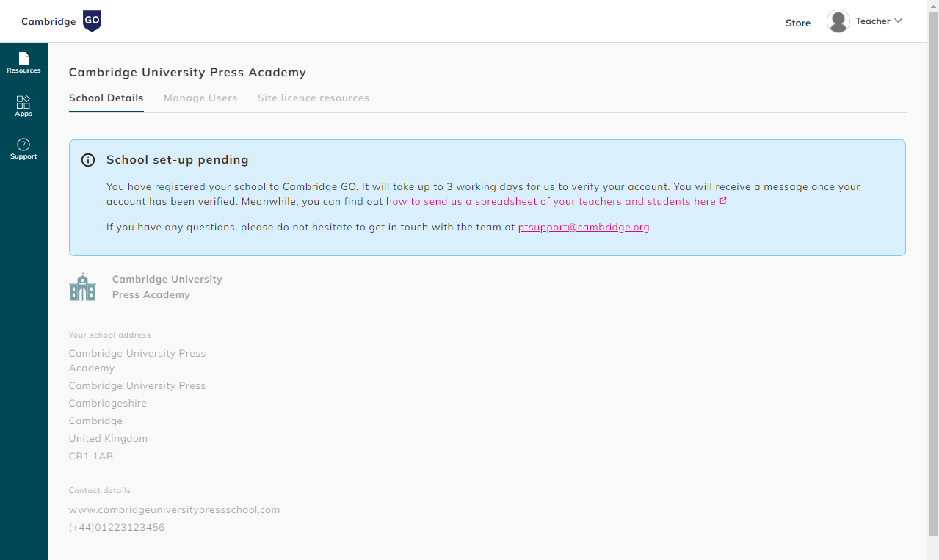Click the Cambridge wordmark in header
This screenshot has height=560, width=939.
(48, 21)
